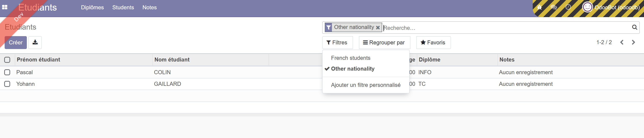
Task: Open the conversations chat icon
Action: pos(553,7)
